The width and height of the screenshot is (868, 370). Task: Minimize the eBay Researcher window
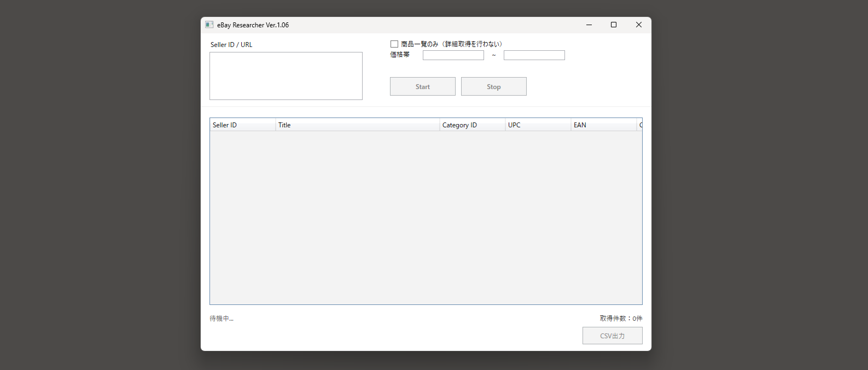click(x=589, y=25)
